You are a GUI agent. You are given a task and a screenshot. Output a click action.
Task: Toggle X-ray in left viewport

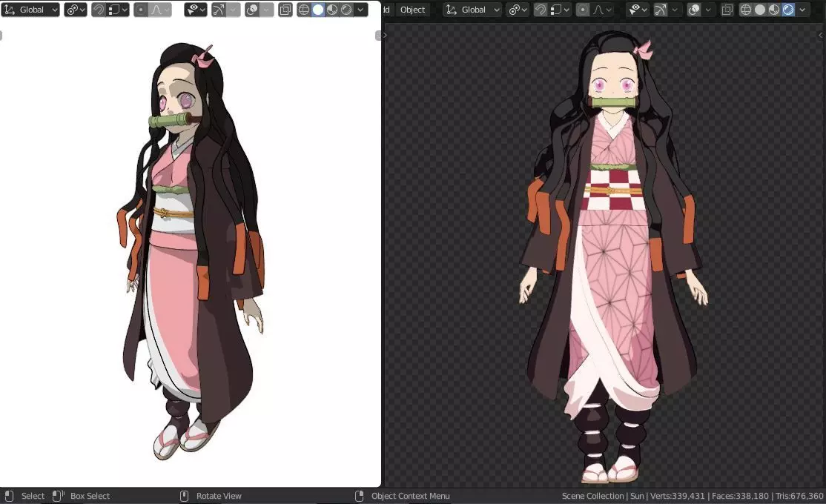coord(285,10)
